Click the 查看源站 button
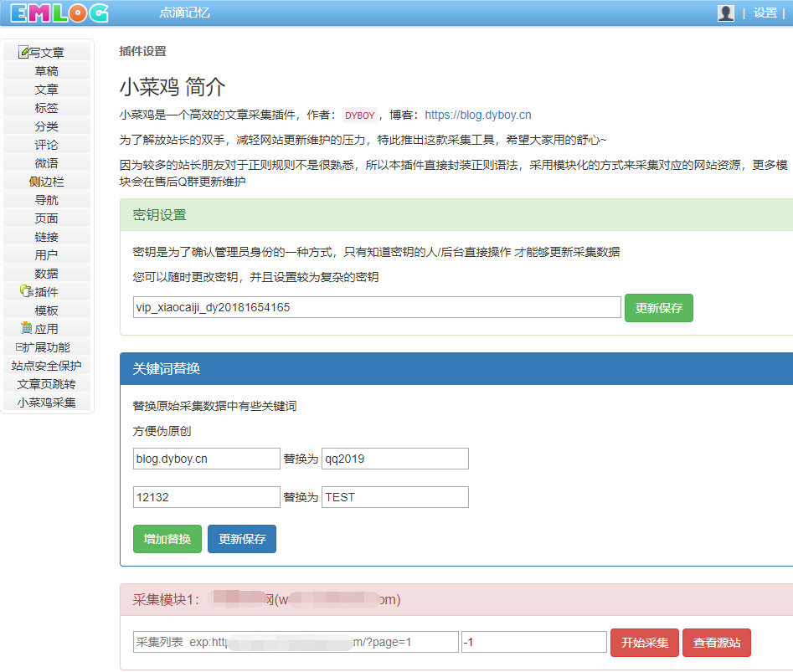The image size is (793, 672). (x=717, y=643)
